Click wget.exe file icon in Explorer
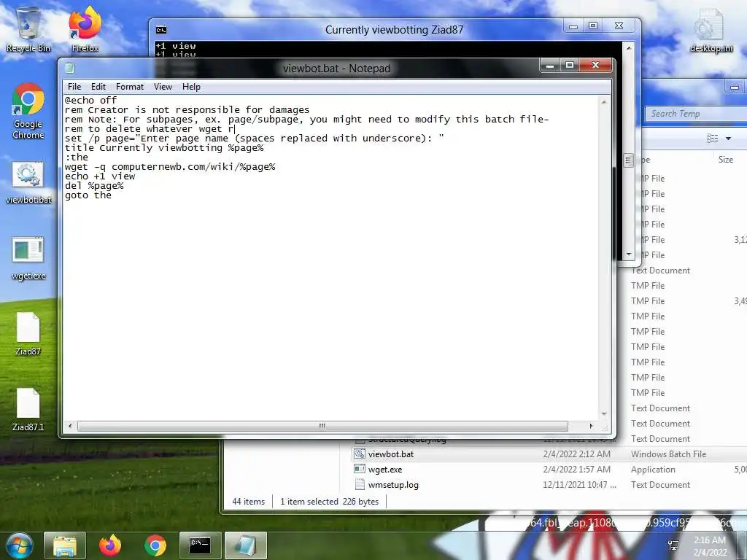Viewport: 747px width, 560px height. pyautogui.click(x=360, y=470)
